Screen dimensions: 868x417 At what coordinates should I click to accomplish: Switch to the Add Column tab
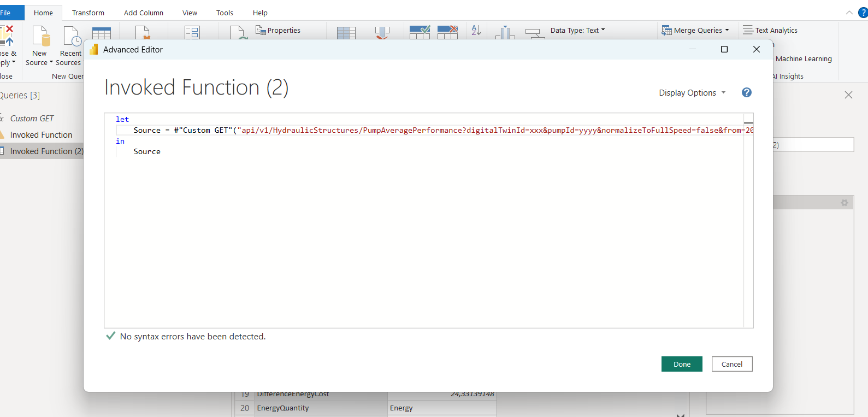144,13
